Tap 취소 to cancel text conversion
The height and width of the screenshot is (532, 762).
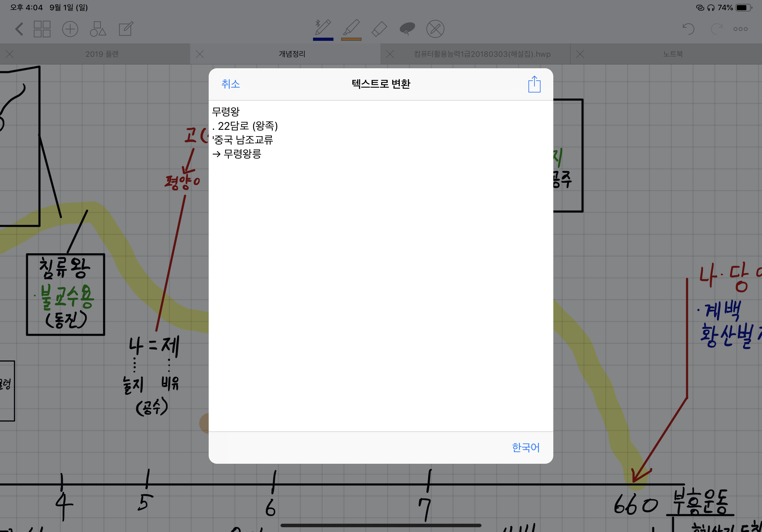pos(230,84)
